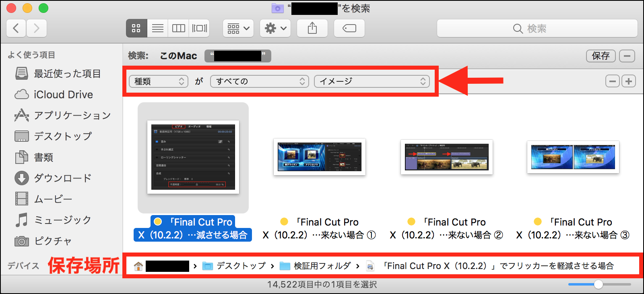
Task: Open the すべての dropdown
Action: click(x=260, y=81)
